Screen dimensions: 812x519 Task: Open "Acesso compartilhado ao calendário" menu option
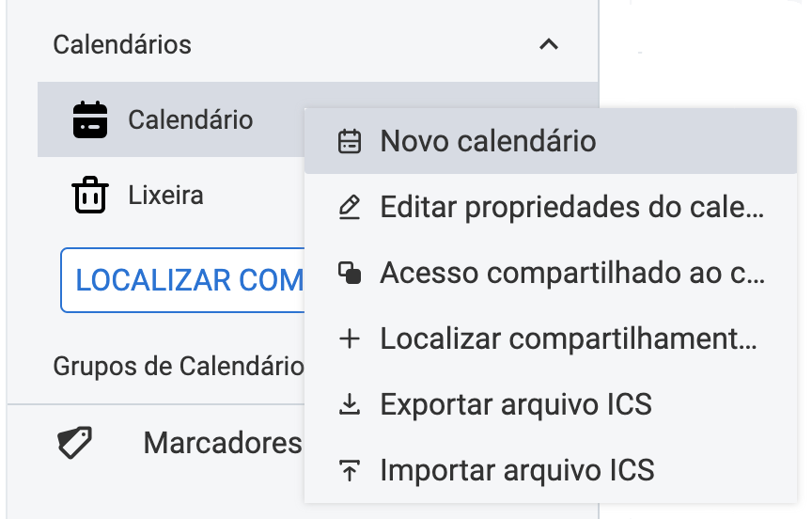(x=571, y=273)
